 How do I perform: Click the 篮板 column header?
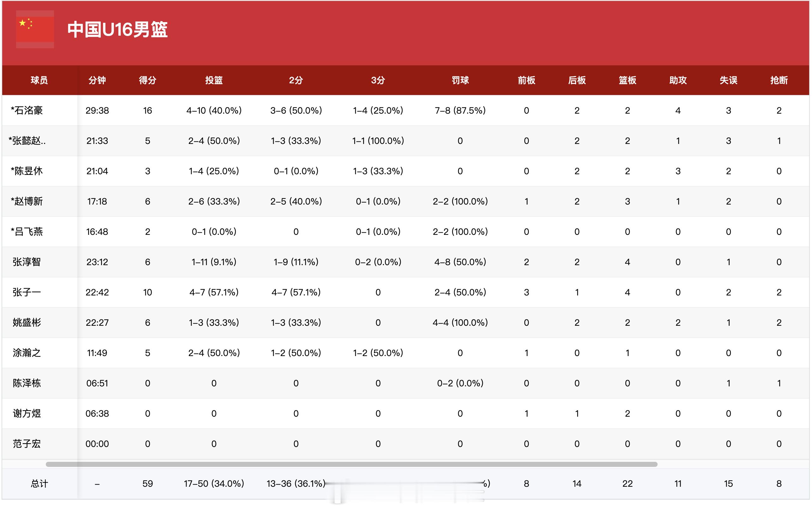[x=628, y=80]
